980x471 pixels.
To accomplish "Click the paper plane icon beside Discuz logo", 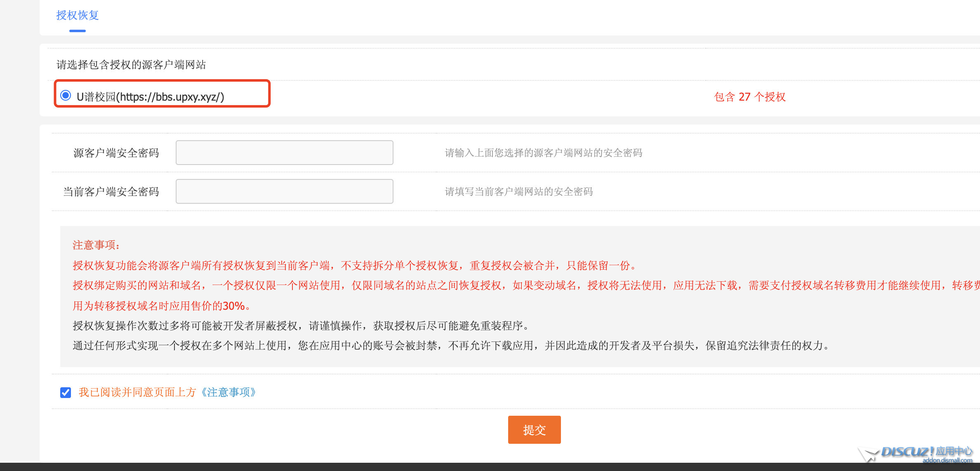I will (x=868, y=454).
